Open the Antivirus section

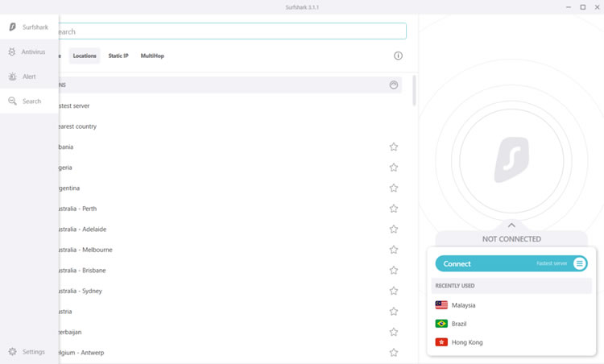[x=29, y=52]
